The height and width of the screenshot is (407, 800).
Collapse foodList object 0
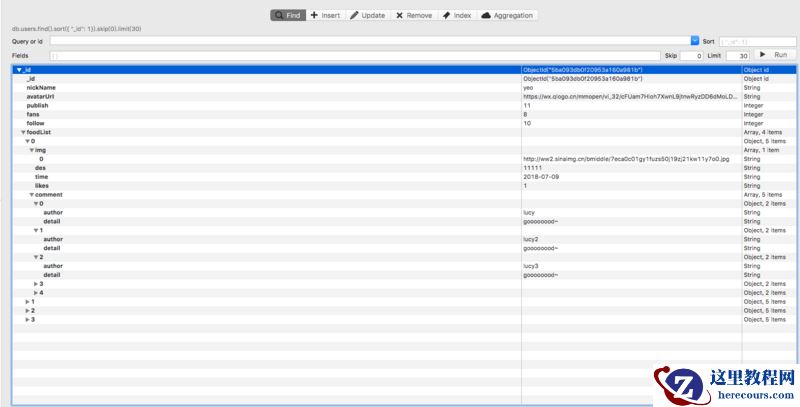(28, 141)
